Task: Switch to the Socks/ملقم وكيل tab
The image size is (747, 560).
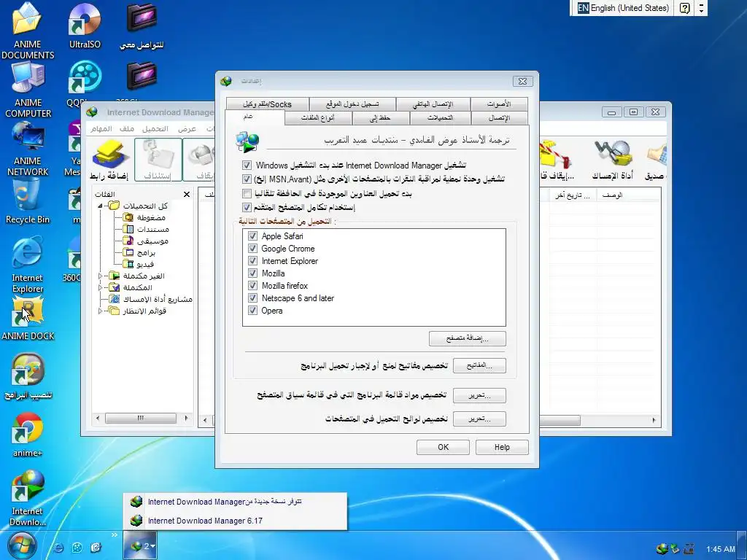Action: pos(267,104)
